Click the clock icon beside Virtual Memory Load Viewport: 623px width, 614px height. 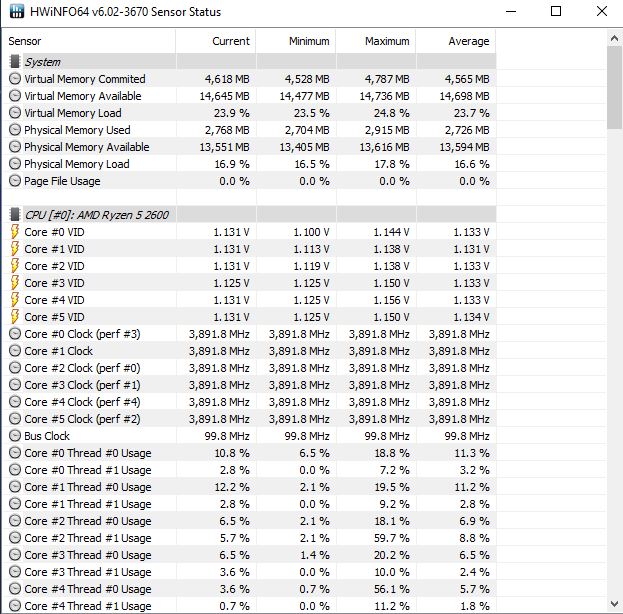[x=15, y=113]
